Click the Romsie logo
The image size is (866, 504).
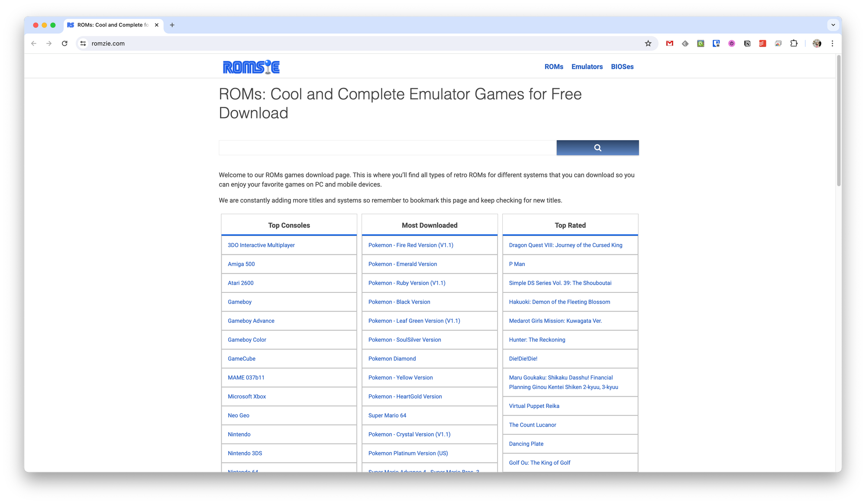251,67
